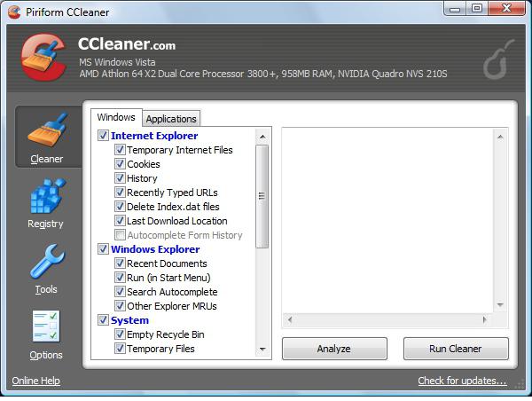Click the MS Windows Vista text

click(117, 62)
